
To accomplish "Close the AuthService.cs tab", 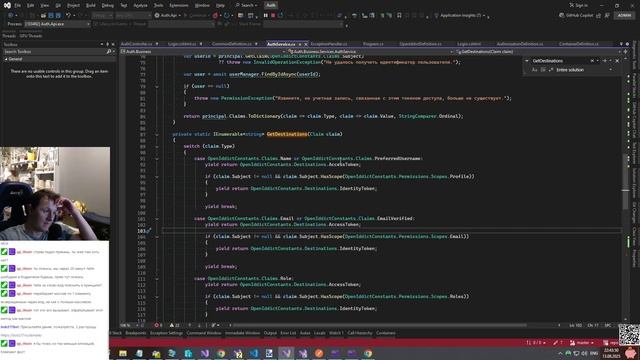I will coord(306,44).
